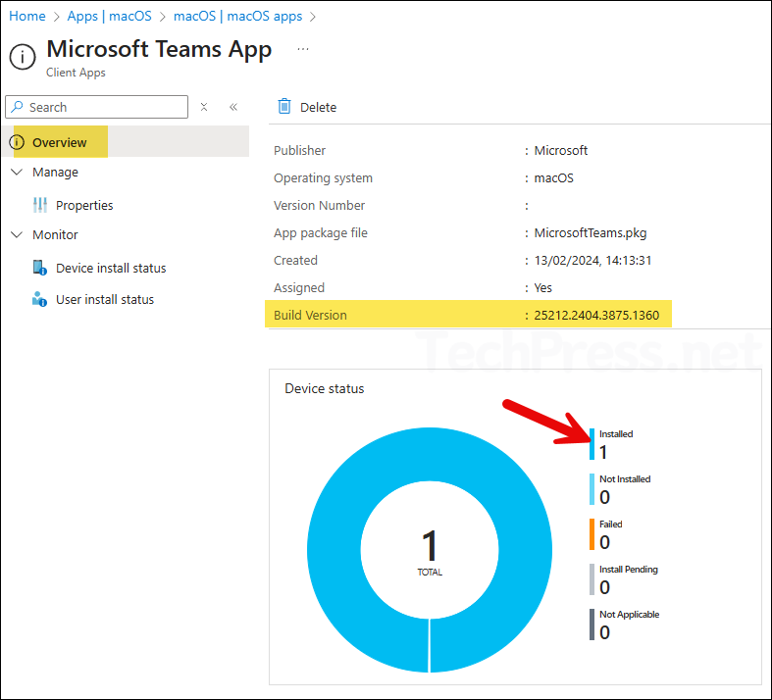Clear the search box with the X icon

(204, 107)
